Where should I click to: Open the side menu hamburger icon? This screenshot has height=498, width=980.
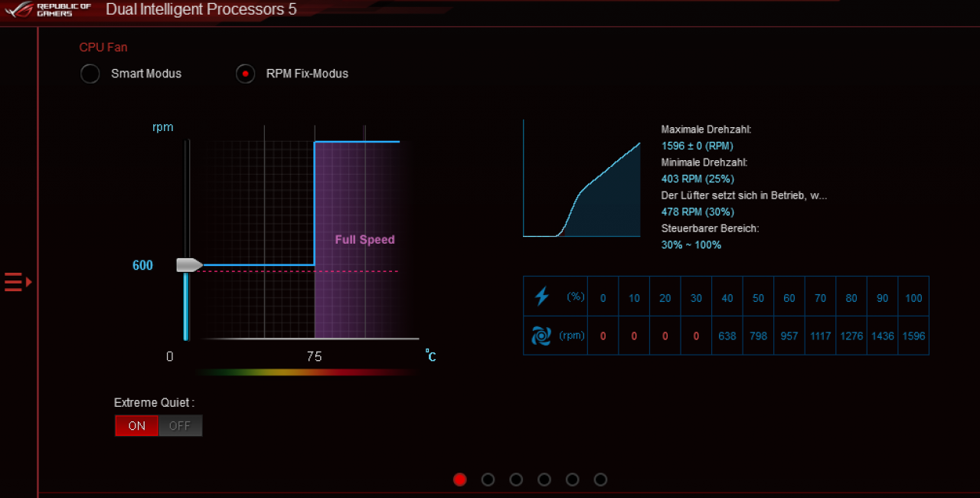[18, 282]
